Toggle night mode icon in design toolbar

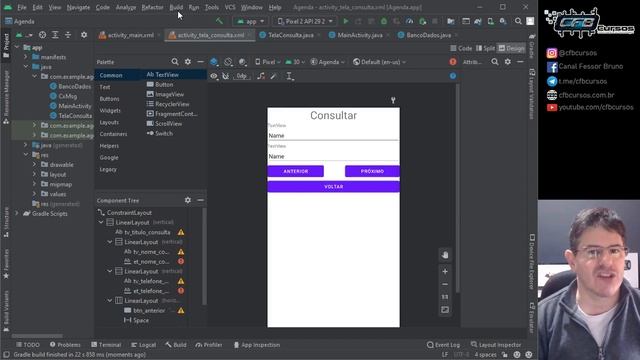(242, 62)
